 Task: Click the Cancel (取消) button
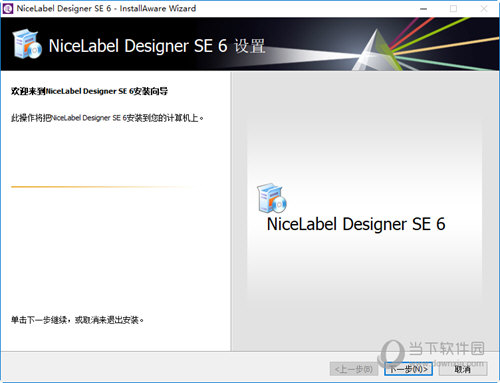[463, 369]
